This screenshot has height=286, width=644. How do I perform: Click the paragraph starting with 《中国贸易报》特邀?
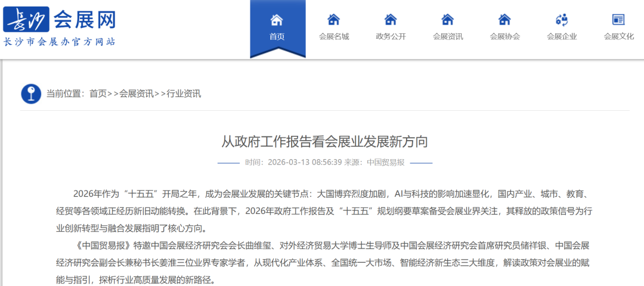(324, 263)
